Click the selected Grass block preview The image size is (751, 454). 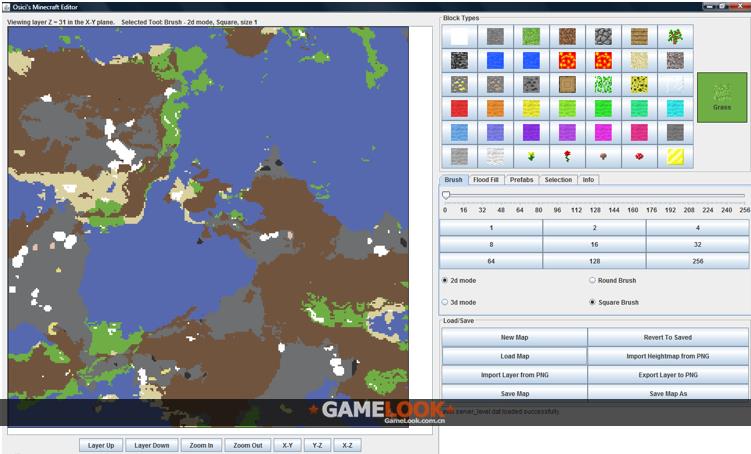pyautogui.click(x=722, y=97)
